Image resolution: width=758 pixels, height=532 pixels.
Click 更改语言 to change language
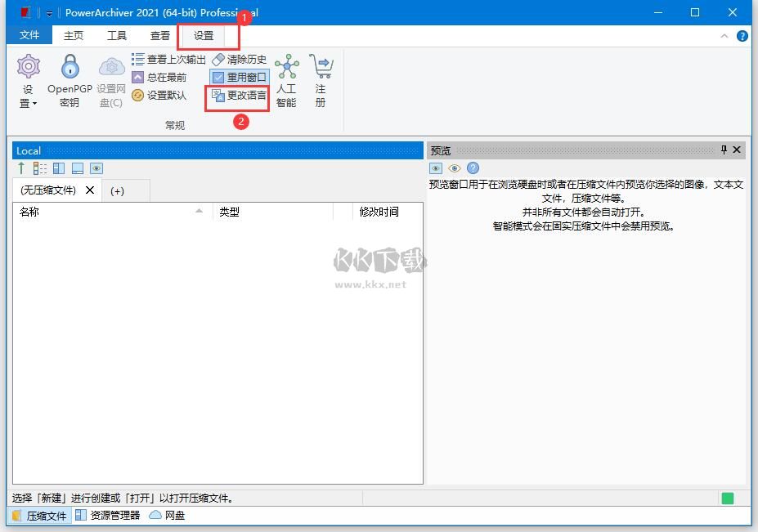pos(241,96)
